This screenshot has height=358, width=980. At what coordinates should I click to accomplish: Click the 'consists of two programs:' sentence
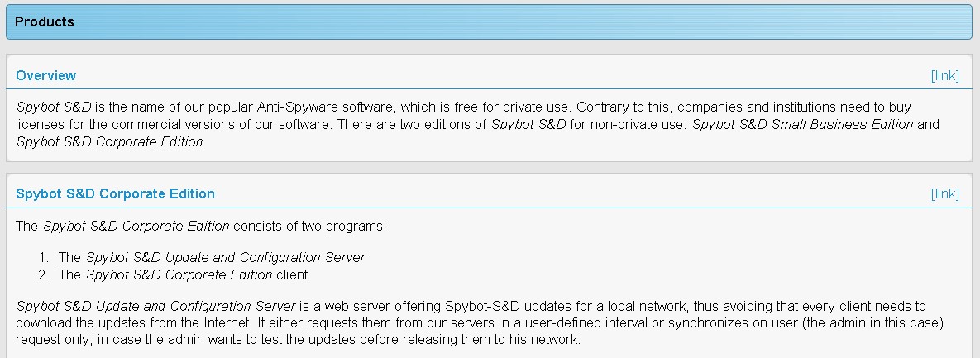click(x=309, y=225)
